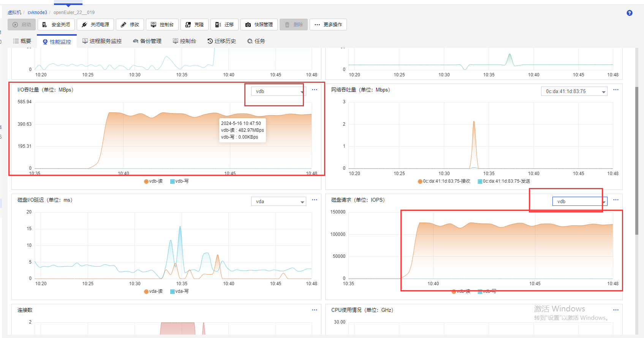This screenshot has width=644, height=338.
Task: Open ellipsis menu of 磁盘请求 chart
Action: [616, 200]
